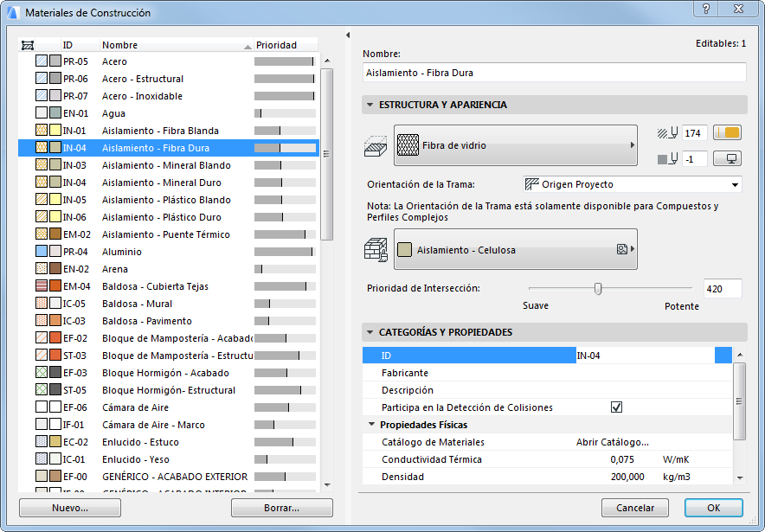Click the background pen number -1 field
The height and width of the screenshot is (532, 765).
[695, 158]
